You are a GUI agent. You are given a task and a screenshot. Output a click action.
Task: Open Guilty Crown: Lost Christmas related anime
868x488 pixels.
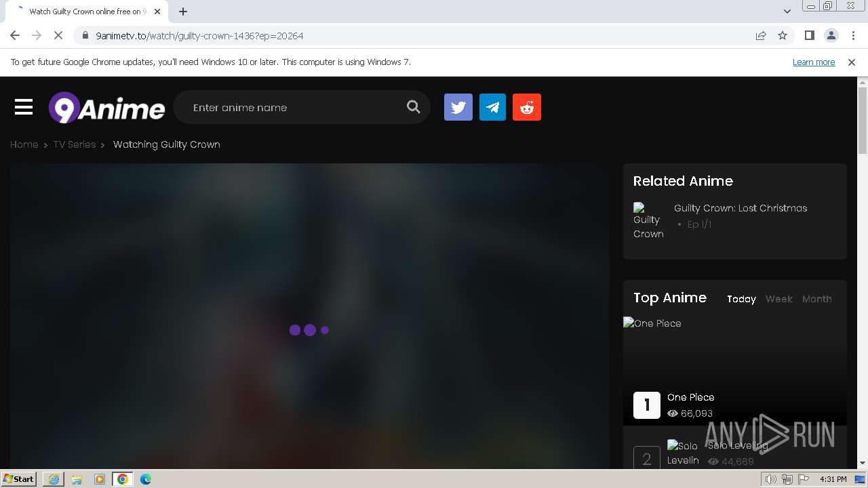click(741, 208)
